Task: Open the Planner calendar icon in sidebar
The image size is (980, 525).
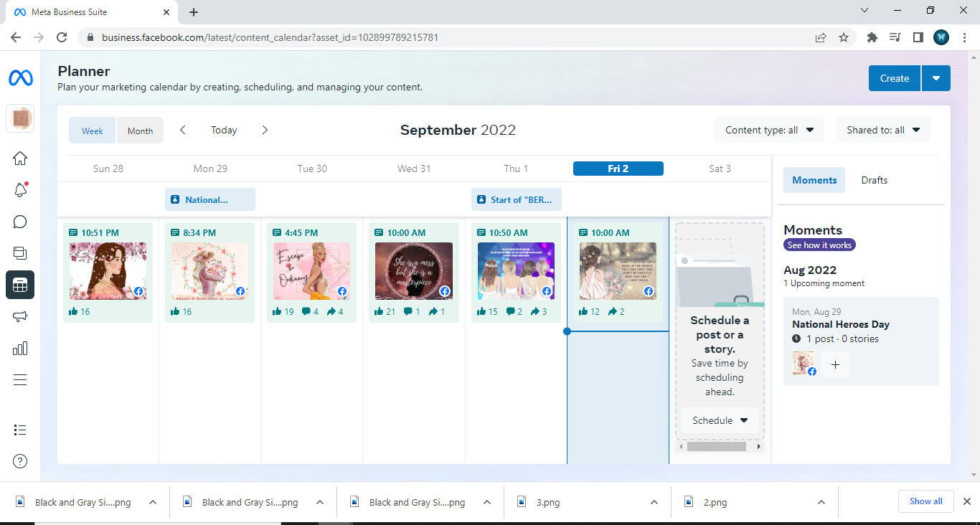Action: 20,285
